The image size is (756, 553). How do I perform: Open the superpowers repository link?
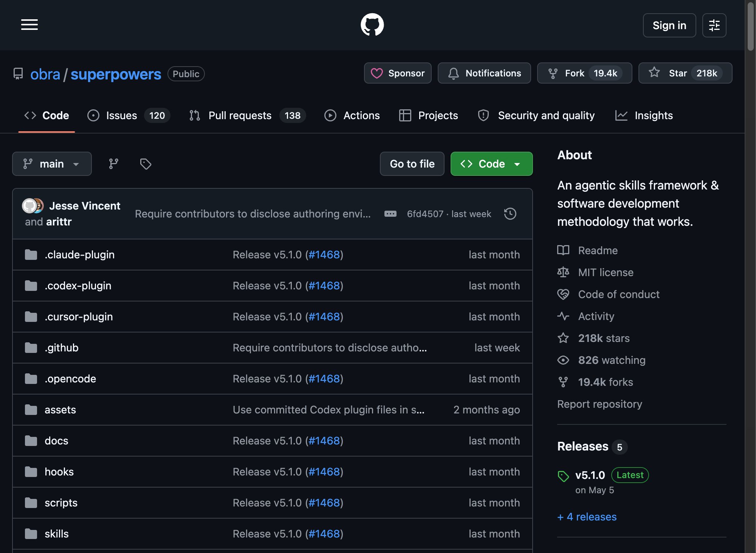pyautogui.click(x=116, y=74)
